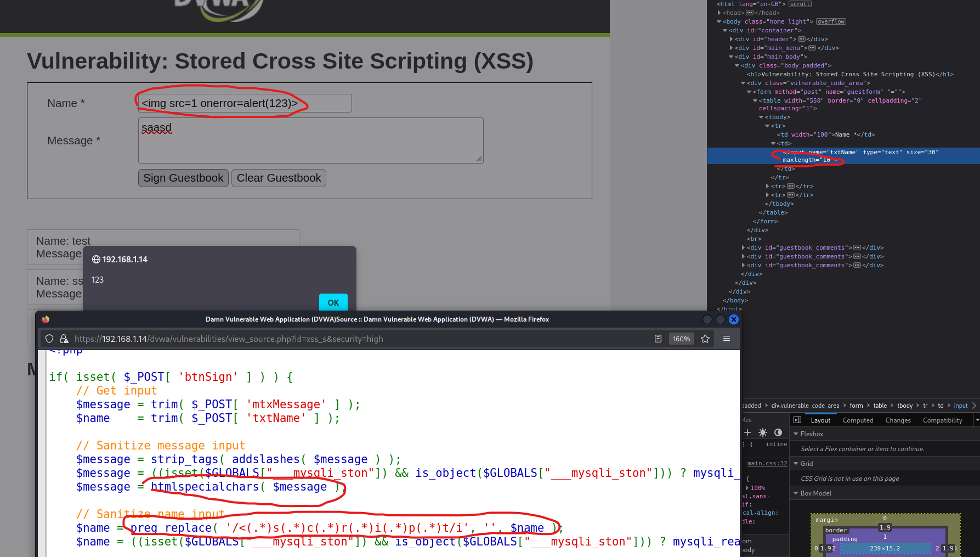Expand the 100% font property arrow
This screenshot has width=980, height=557.
click(747, 488)
